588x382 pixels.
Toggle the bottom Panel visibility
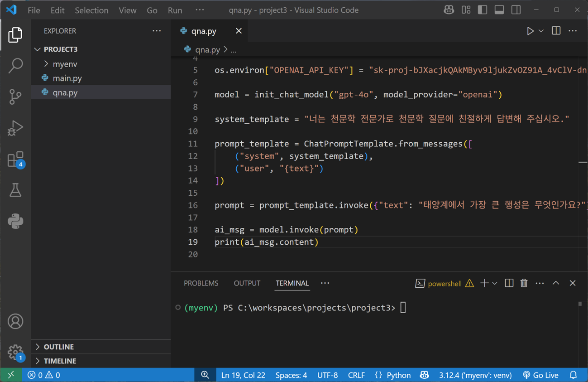(499, 10)
